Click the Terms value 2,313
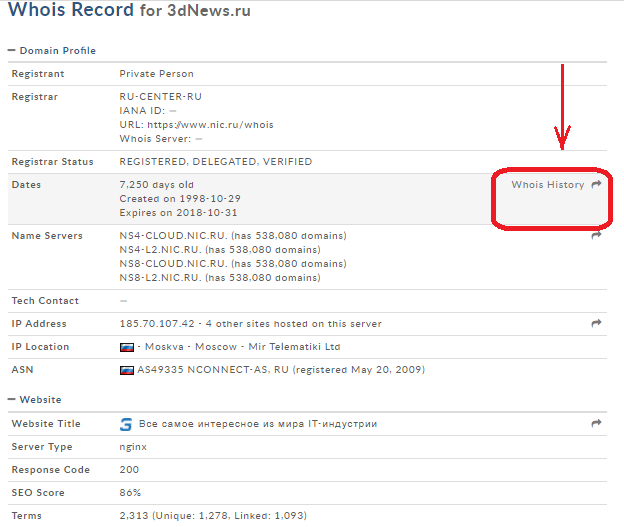This screenshot has height=527, width=624. [x=134, y=516]
